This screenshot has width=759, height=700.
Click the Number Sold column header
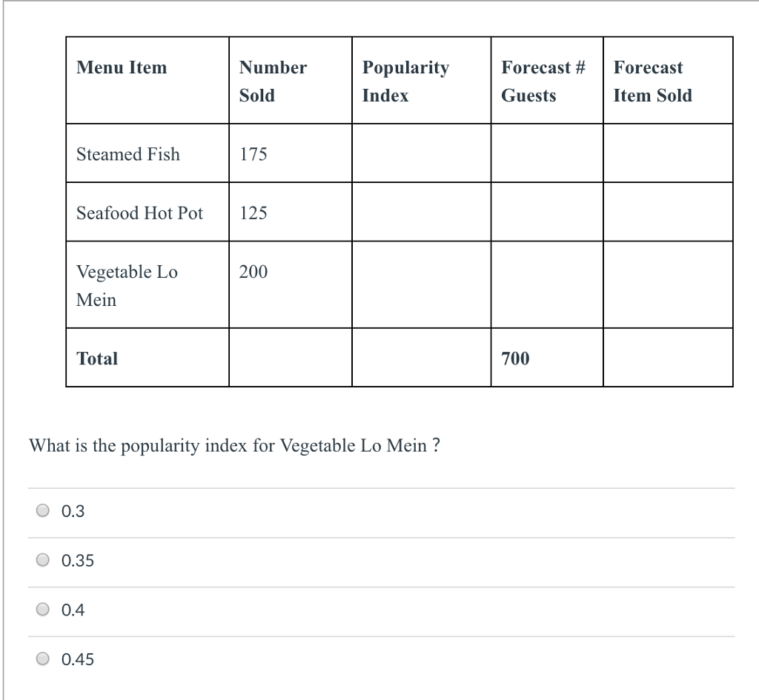(273, 81)
